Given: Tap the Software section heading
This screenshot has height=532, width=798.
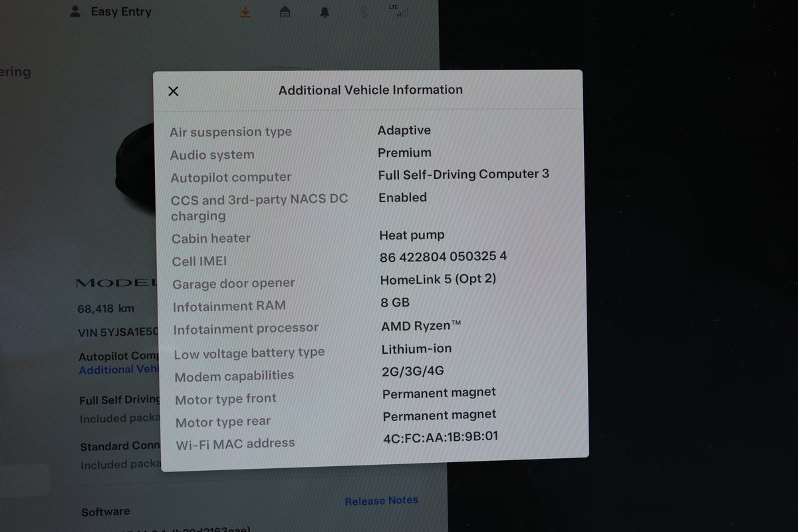Looking at the screenshot, I should [105, 512].
